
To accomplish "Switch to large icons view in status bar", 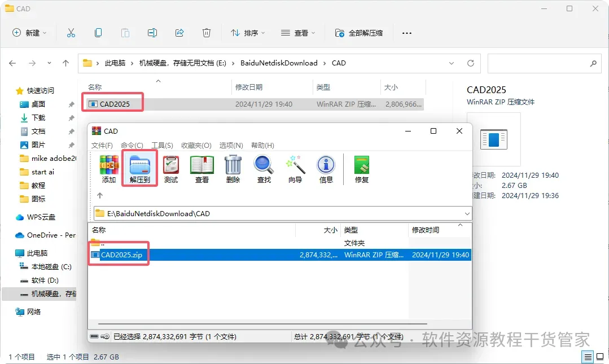I will point(600,357).
